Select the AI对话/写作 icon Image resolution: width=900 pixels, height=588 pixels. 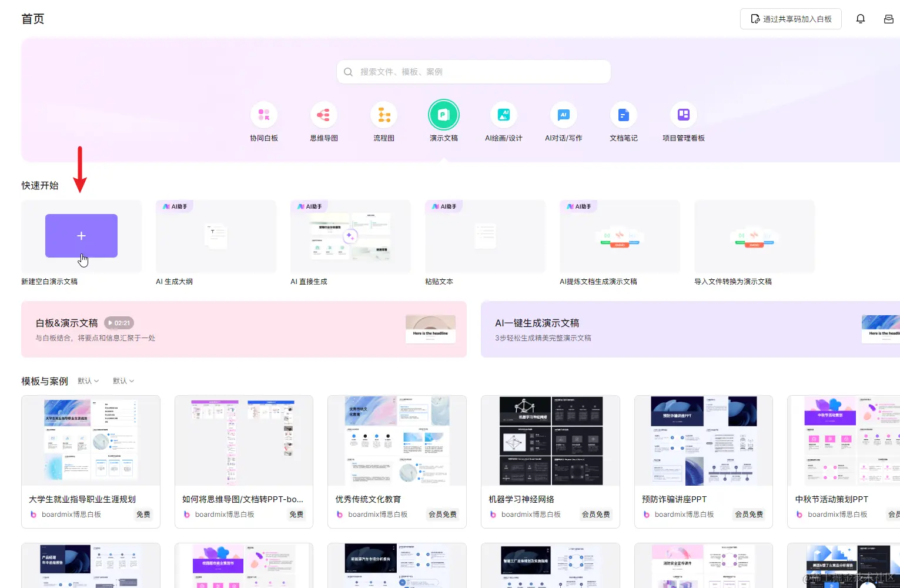[564, 115]
